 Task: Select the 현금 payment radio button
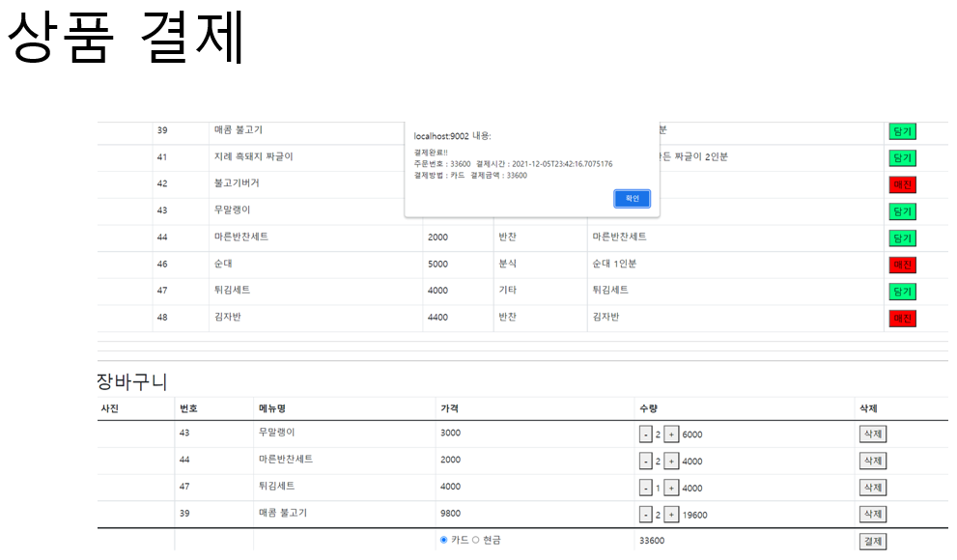(x=476, y=541)
